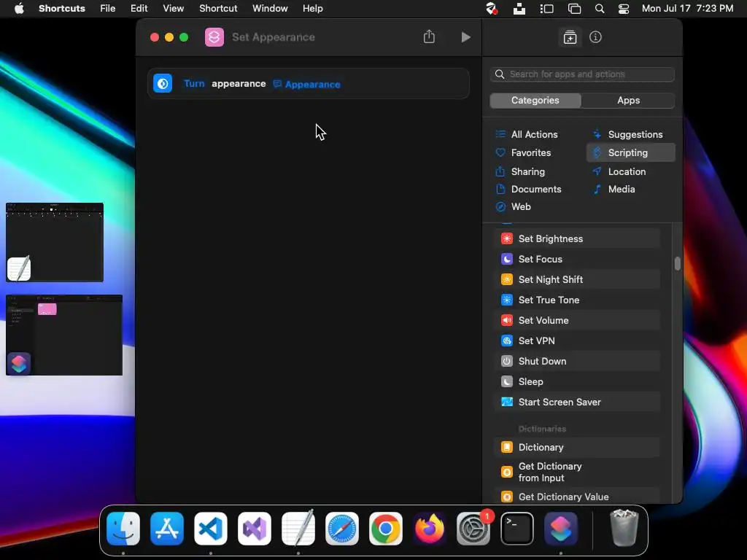The width and height of the screenshot is (747, 560).
Task: Open the action library panel icon
Action: point(570,37)
